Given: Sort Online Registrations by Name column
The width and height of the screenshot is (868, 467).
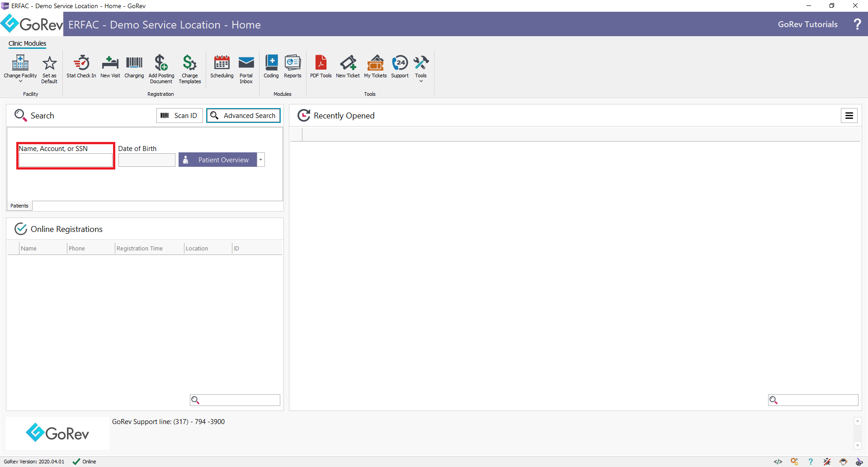Looking at the screenshot, I should (43, 249).
